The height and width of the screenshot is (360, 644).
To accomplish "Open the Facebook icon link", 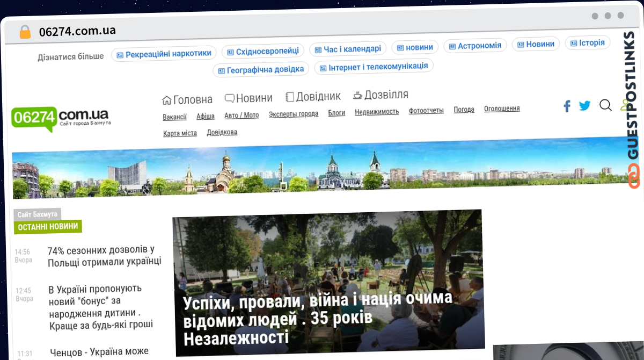I will click(x=567, y=106).
